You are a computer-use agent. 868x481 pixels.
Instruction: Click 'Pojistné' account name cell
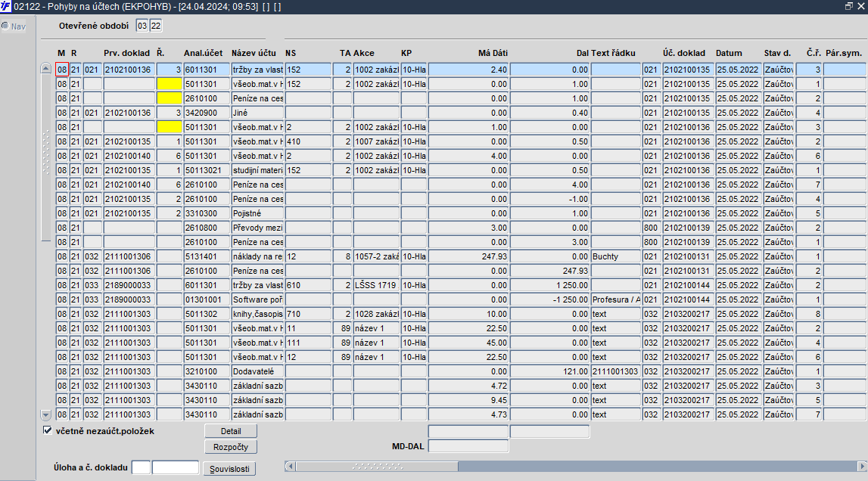point(257,214)
